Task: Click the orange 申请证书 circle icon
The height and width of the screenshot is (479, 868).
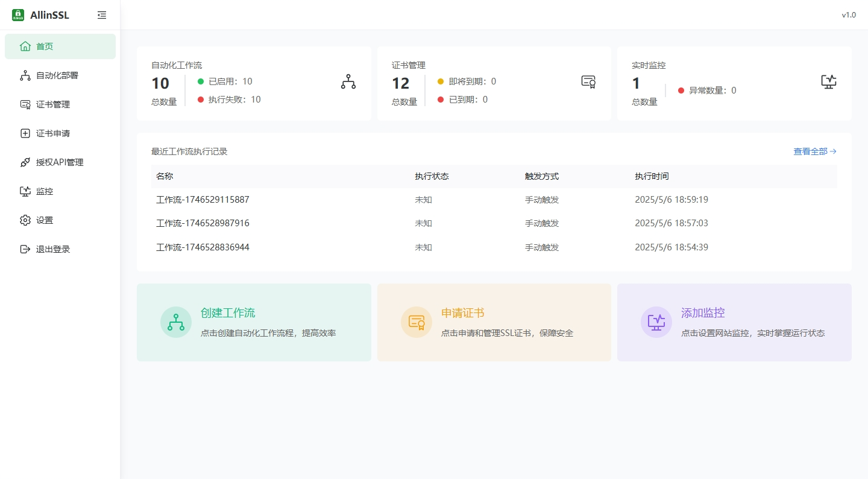Action: click(x=416, y=322)
